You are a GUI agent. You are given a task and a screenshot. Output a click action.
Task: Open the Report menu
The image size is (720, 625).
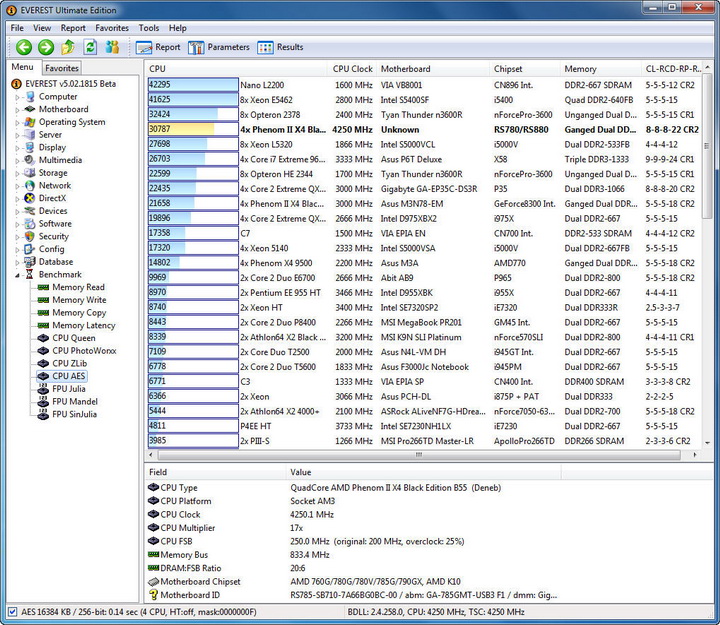click(73, 28)
